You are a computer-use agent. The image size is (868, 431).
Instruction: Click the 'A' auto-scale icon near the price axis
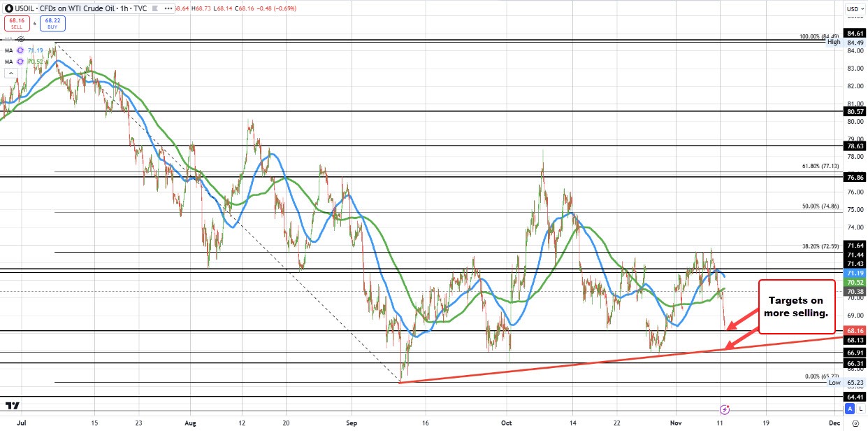coord(850,409)
